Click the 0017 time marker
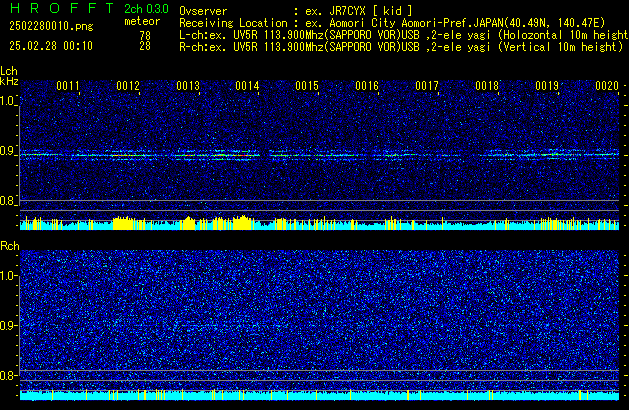629x410 pixels. [x=427, y=86]
